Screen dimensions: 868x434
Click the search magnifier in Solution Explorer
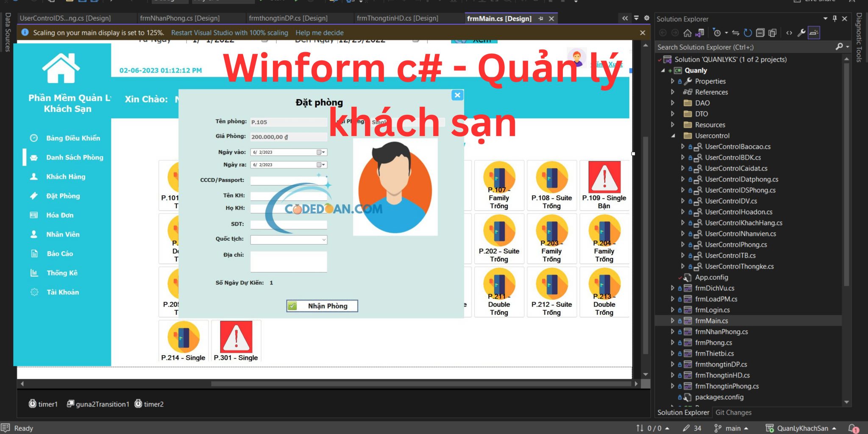[839, 47]
